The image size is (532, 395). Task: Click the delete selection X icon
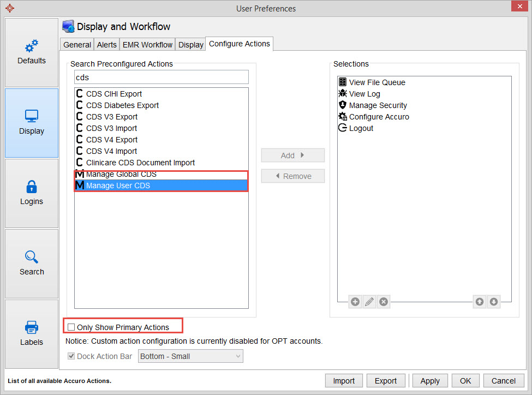384,302
